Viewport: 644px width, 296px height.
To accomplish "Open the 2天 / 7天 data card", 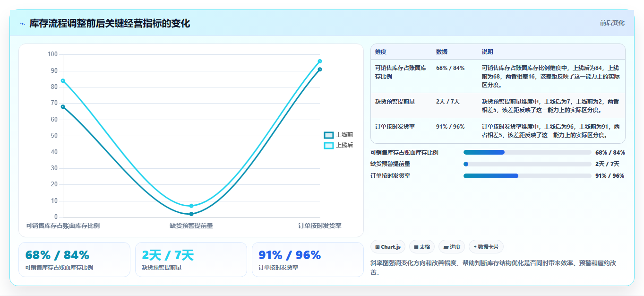I will tap(191, 260).
